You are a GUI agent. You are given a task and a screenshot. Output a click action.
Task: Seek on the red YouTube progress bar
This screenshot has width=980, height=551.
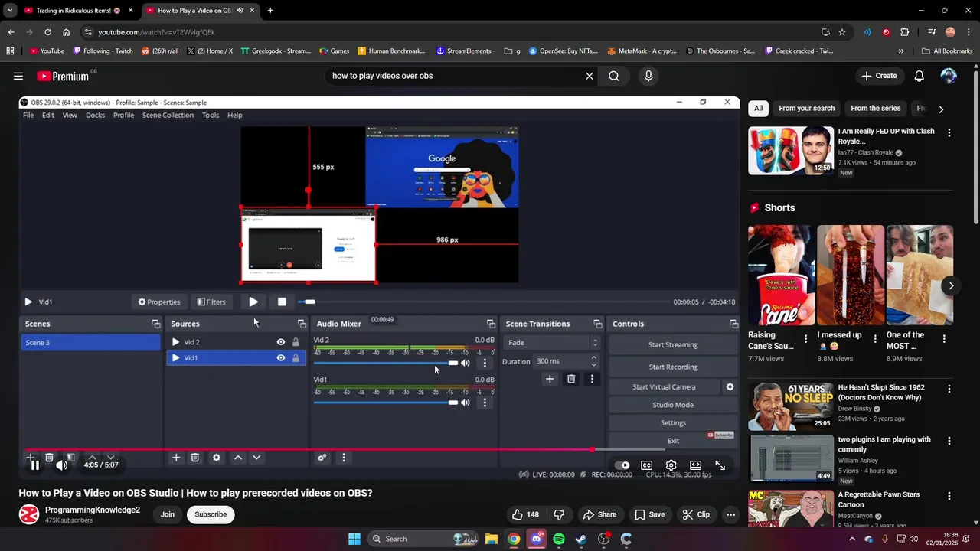pyautogui.click(x=380, y=449)
